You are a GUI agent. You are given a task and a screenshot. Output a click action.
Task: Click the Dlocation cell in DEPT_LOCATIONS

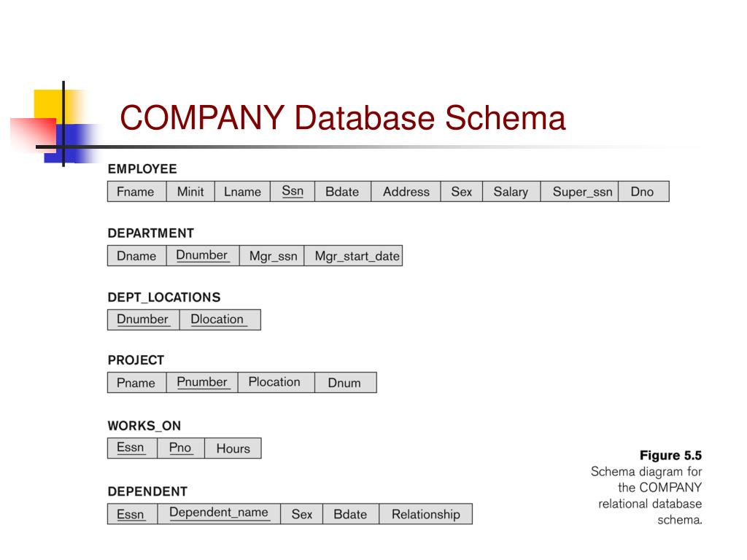[x=220, y=319]
